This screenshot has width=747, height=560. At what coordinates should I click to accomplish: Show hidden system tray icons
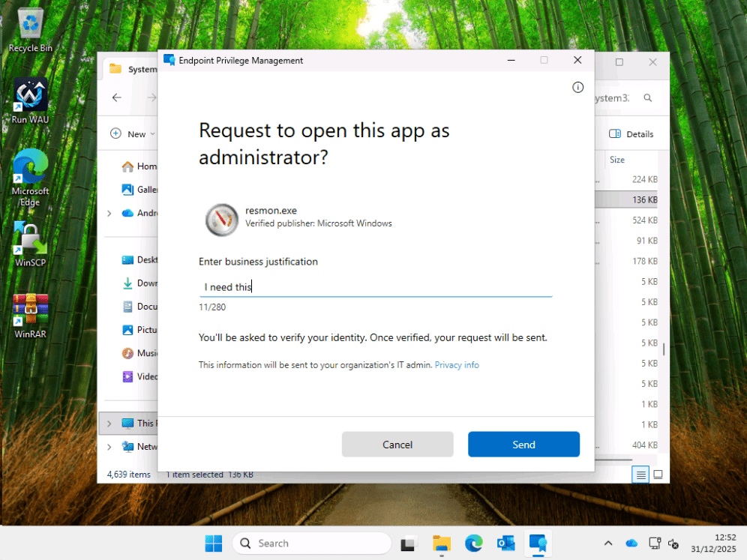[x=607, y=544]
